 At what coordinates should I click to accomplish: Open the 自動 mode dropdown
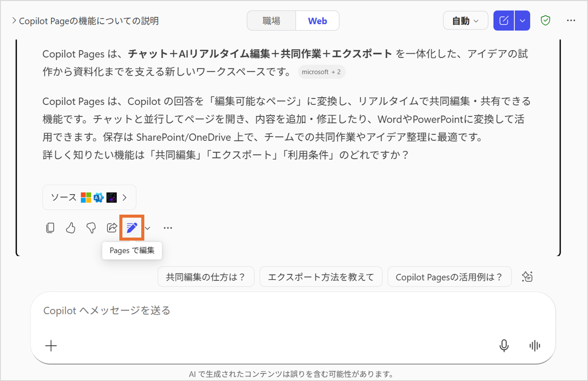(x=465, y=21)
